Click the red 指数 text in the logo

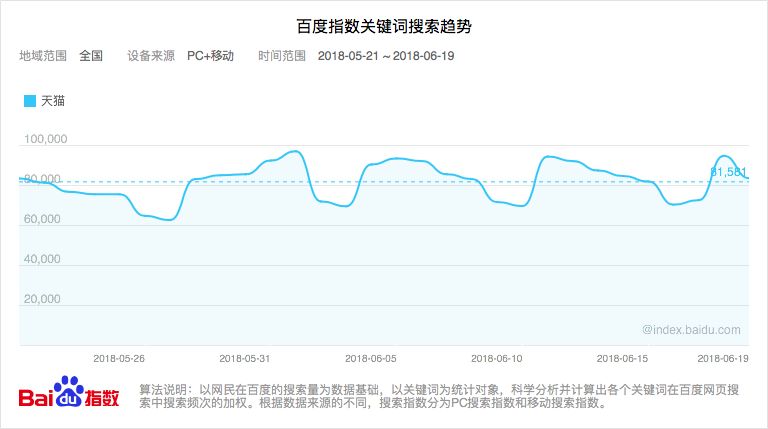pos(102,398)
